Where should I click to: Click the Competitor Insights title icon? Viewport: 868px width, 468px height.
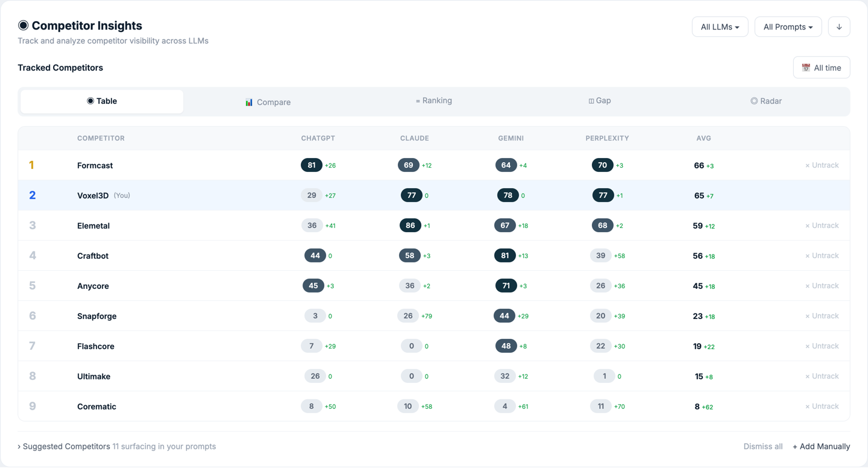(23, 25)
